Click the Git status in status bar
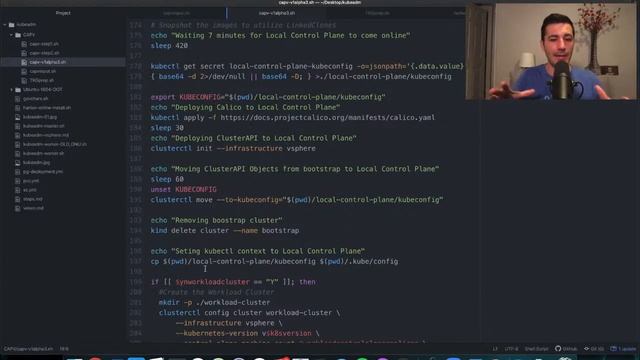The height and width of the screenshot is (360, 640). pos(594,349)
